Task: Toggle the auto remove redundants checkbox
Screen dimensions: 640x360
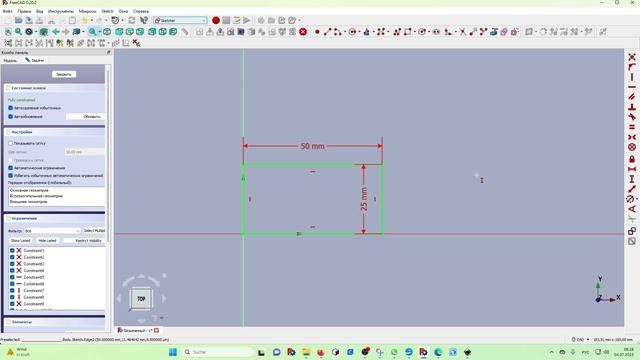Action: pos(11,108)
